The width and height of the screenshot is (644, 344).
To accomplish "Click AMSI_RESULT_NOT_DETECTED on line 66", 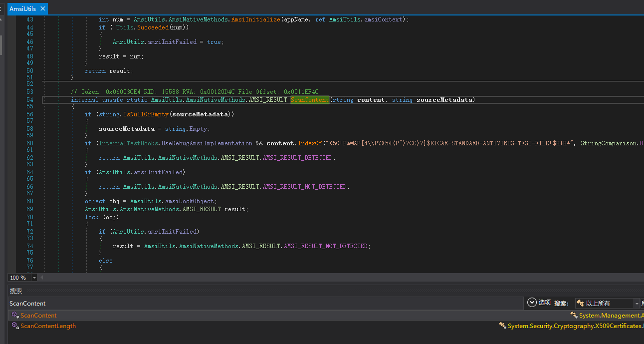I will [305, 187].
